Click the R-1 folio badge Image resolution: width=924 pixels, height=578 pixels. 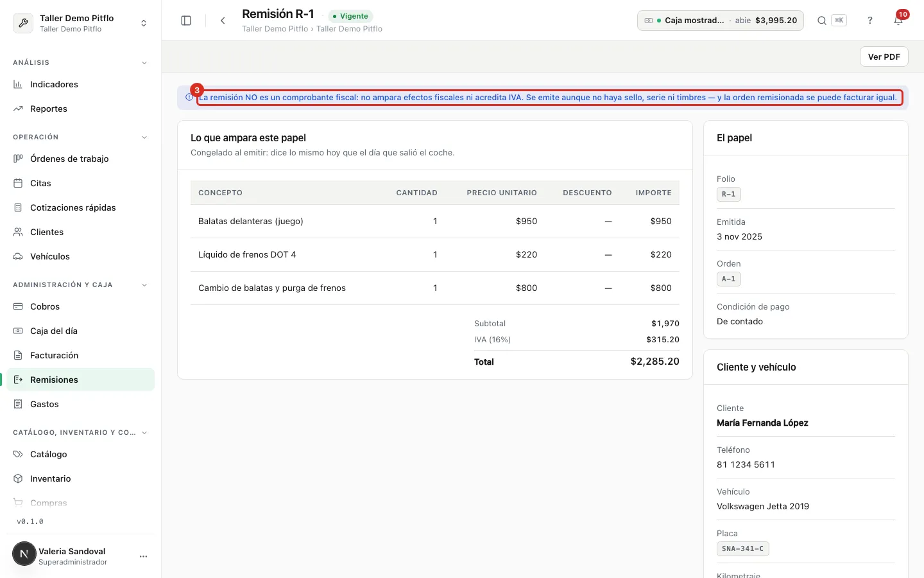point(728,194)
